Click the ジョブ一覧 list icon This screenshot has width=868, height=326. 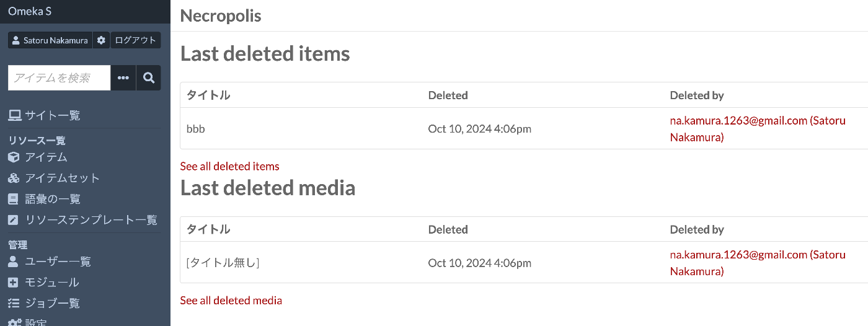tap(14, 304)
